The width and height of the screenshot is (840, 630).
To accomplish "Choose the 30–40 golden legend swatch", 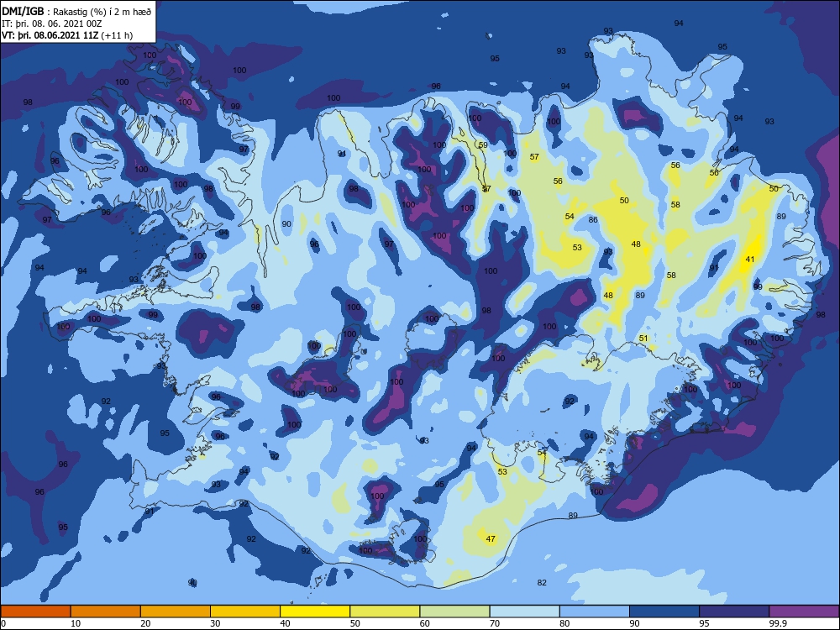I will coord(245,612).
